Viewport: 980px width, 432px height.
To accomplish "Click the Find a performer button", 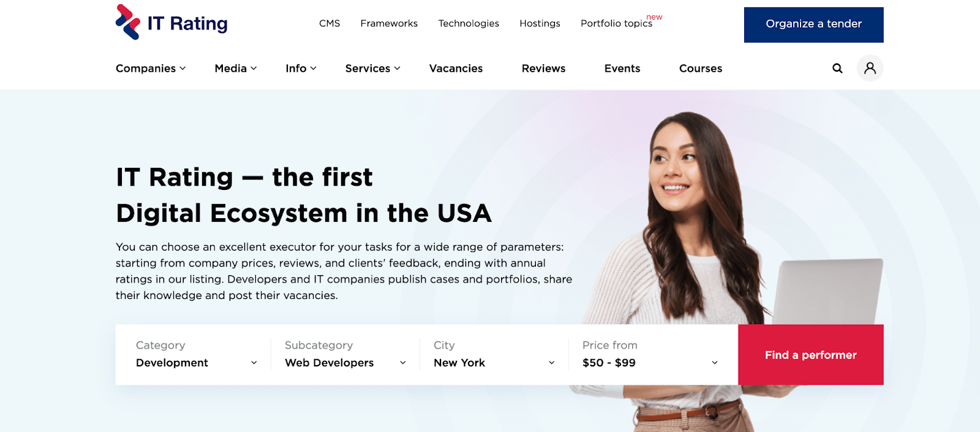I will point(811,355).
